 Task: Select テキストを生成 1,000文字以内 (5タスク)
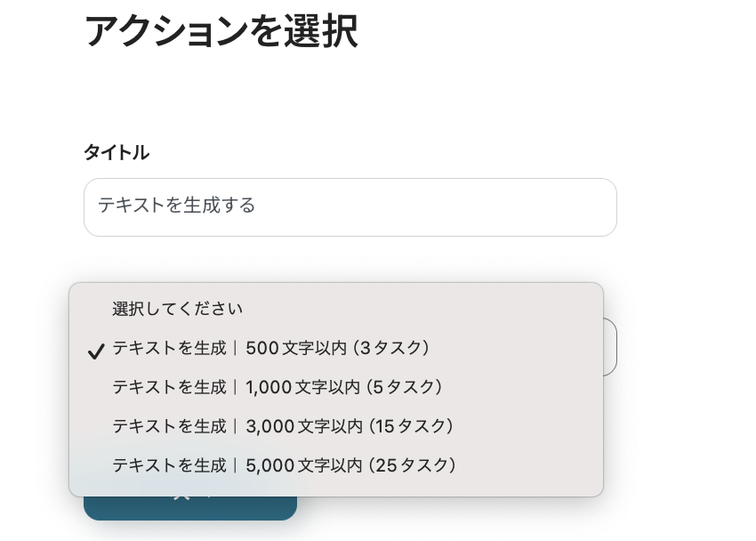click(x=277, y=387)
